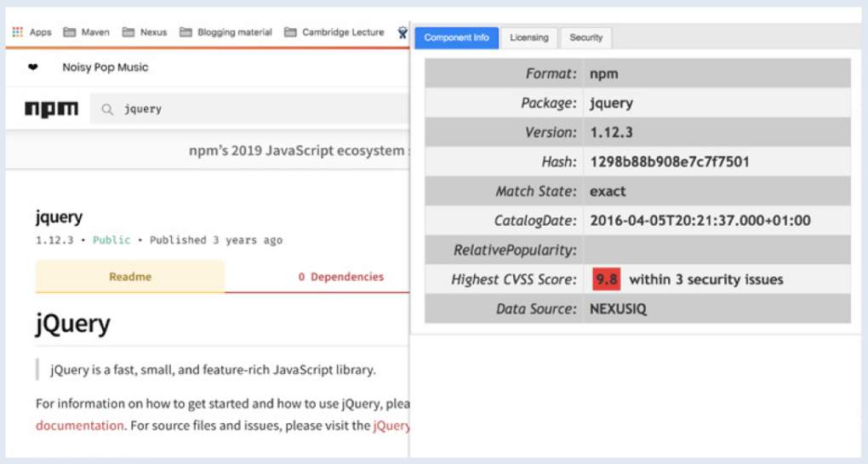
Task: Click the Format value npm
Action: pyautogui.click(x=604, y=73)
